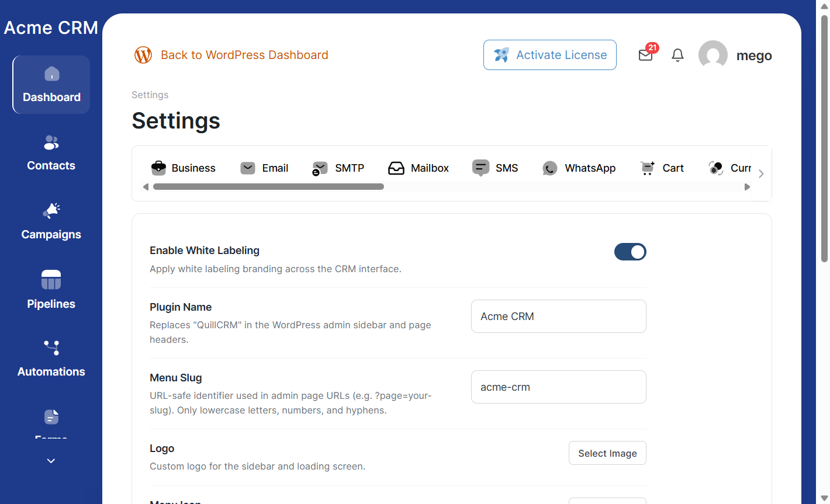Open the WhatsApp settings tab icon
830x504 pixels.
pyautogui.click(x=549, y=168)
